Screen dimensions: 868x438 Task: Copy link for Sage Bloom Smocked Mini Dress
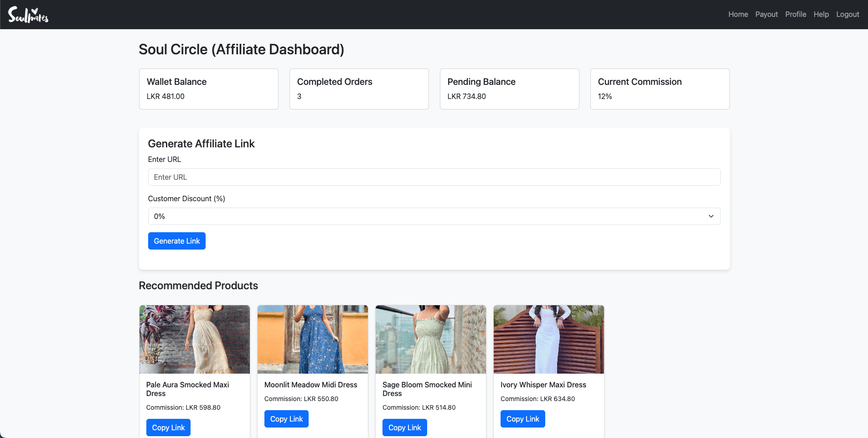(404, 428)
